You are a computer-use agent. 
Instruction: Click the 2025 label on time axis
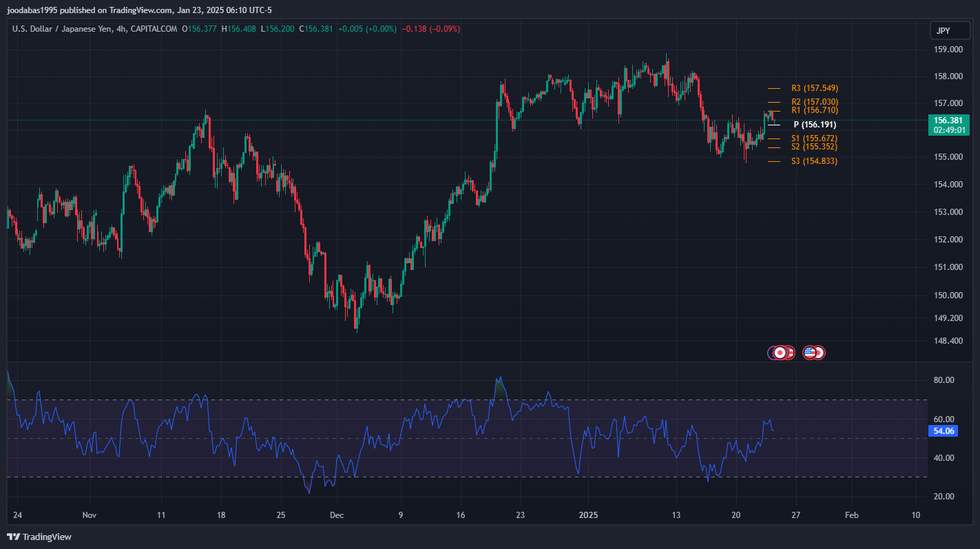(590, 515)
